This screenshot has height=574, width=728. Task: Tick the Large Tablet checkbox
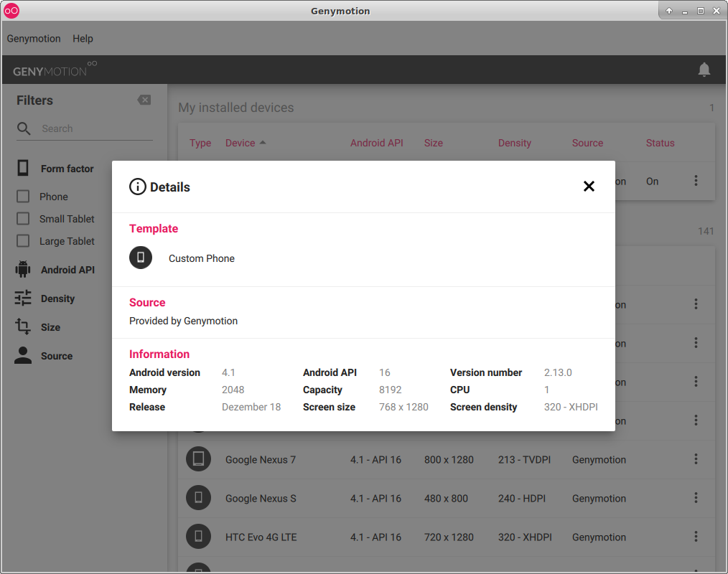pyautogui.click(x=23, y=241)
